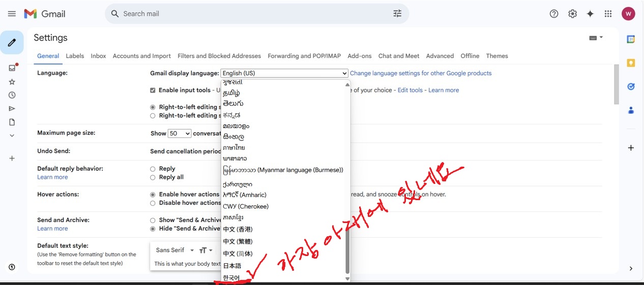Hide side panel arrow icon
This screenshot has height=285, width=644.
631,268
